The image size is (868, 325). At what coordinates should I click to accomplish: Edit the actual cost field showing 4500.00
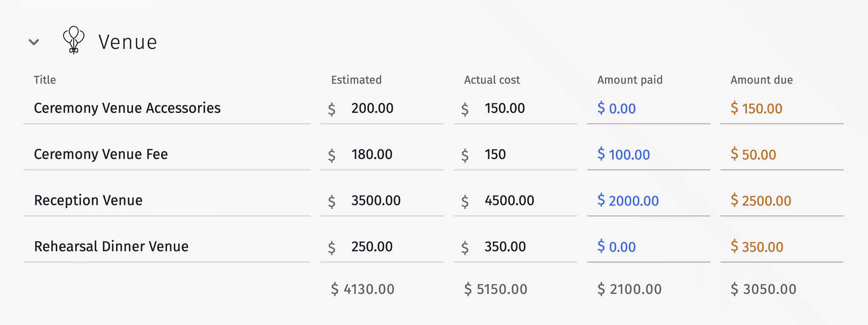point(509,200)
